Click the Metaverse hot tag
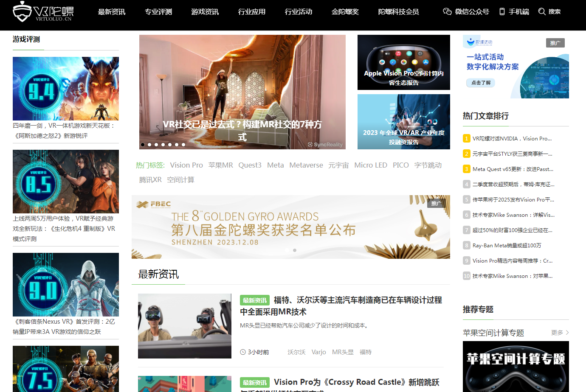 pyautogui.click(x=306, y=165)
